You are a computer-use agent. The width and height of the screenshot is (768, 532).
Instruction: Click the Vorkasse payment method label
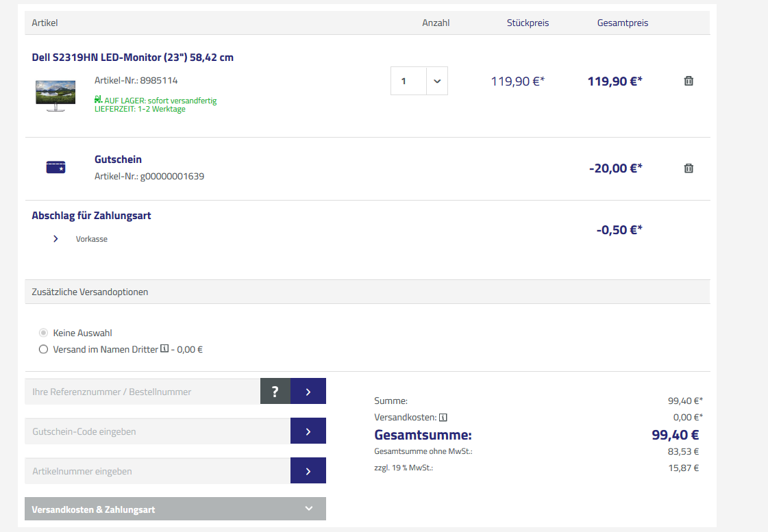92,240
